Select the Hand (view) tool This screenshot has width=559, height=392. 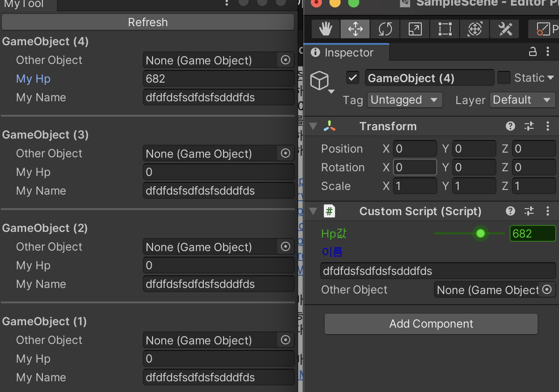(x=326, y=29)
